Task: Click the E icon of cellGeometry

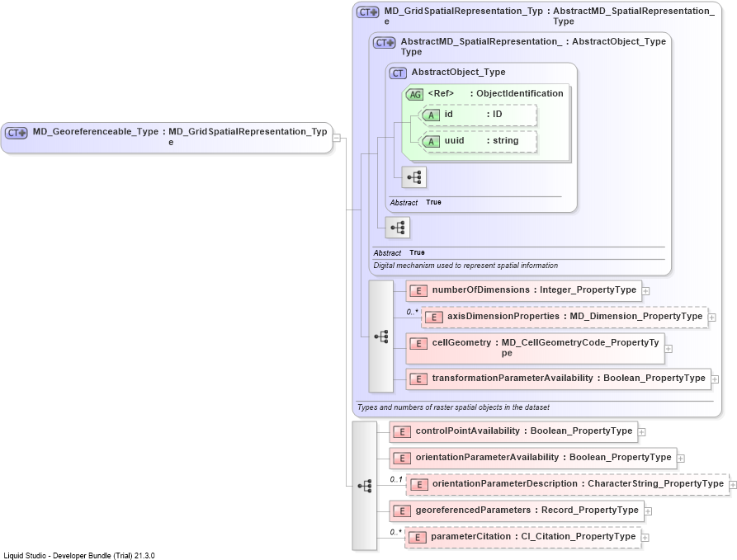Action: (418, 343)
